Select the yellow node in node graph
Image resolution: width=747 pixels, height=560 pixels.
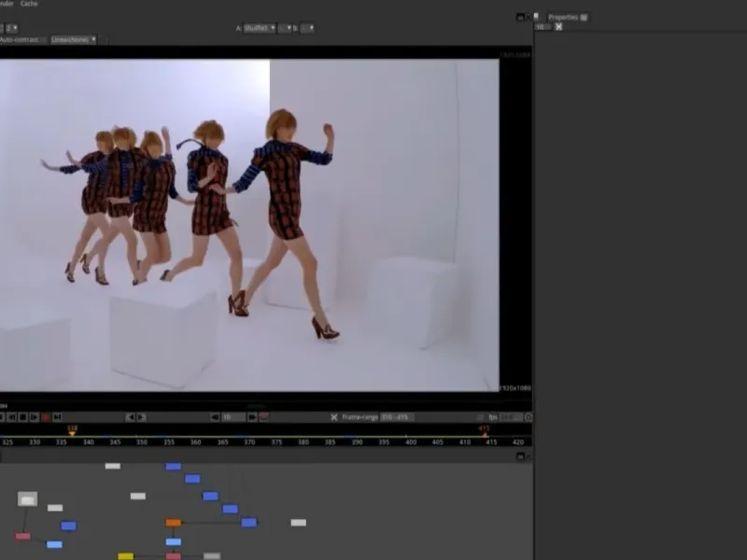(x=125, y=556)
